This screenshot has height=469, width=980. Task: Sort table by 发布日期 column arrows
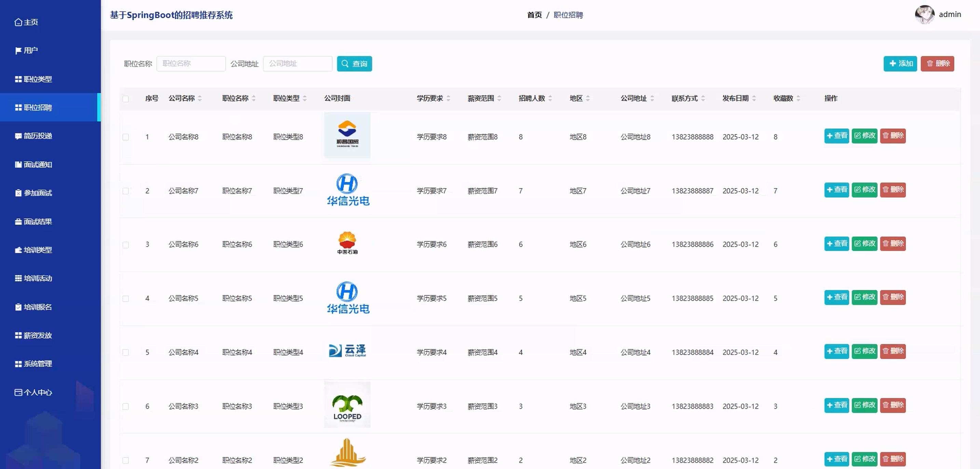(754, 98)
